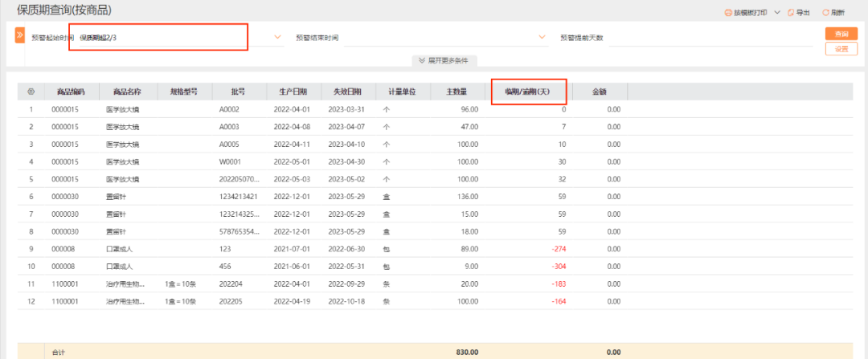Click overdue value -183

click(x=559, y=284)
